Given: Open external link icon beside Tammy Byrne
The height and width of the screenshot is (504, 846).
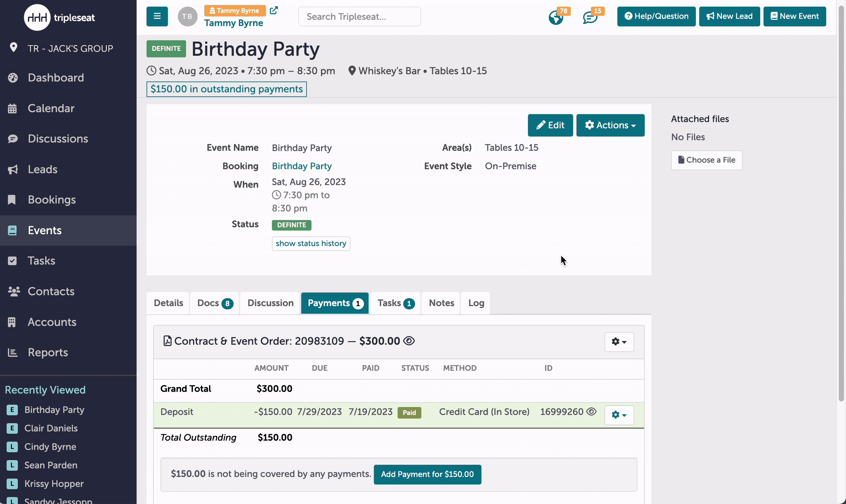Looking at the screenshot, I should tap(274, 11).
